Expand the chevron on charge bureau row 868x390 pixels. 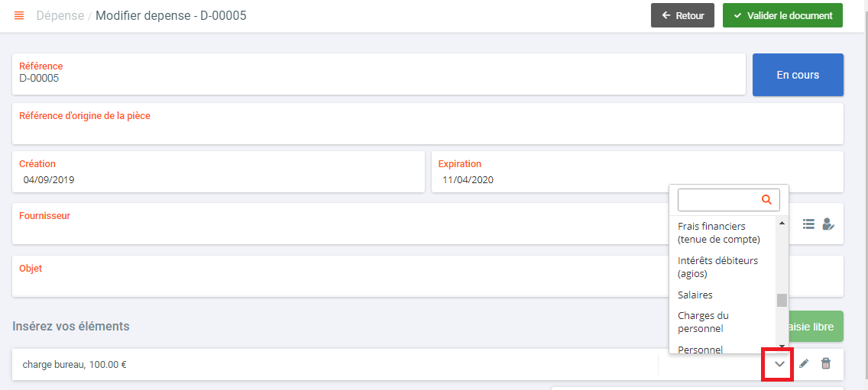click(x=779, y=364)
